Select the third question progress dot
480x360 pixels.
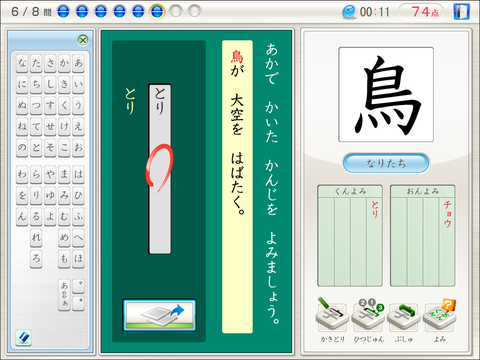tap(101, 12)
